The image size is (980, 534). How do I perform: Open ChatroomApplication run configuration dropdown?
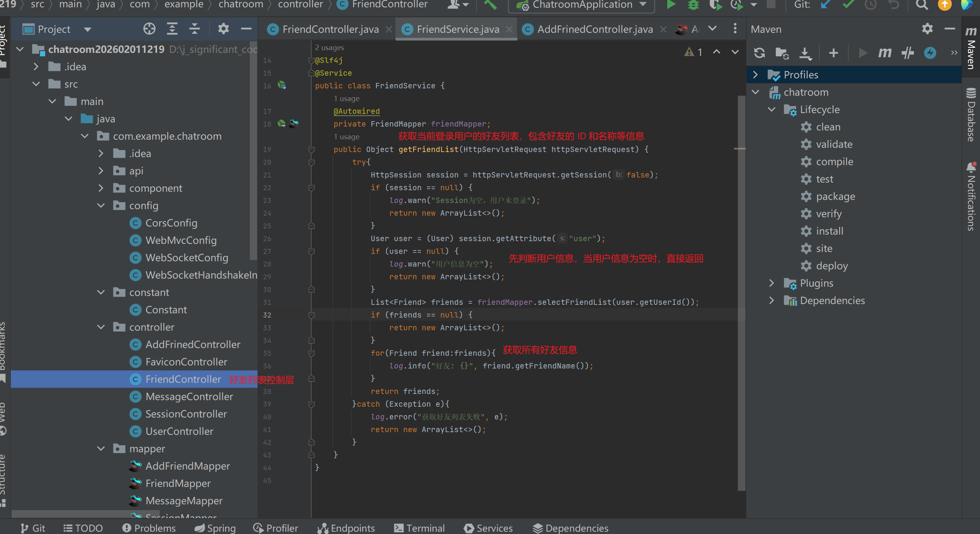pos(582,5)
